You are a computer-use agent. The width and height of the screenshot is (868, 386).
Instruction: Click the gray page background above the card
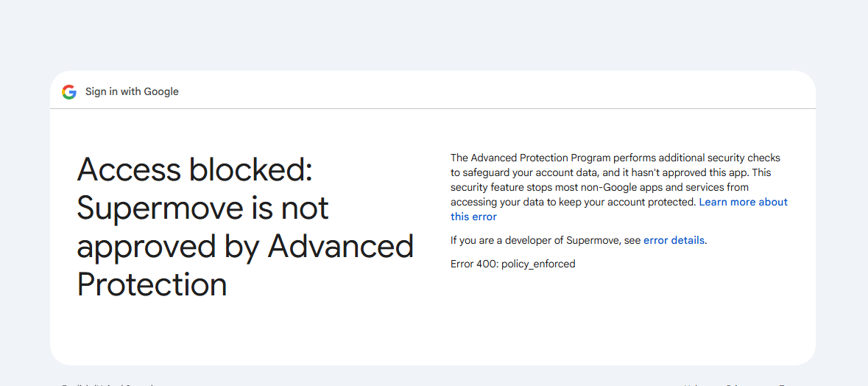pos(433,37)
